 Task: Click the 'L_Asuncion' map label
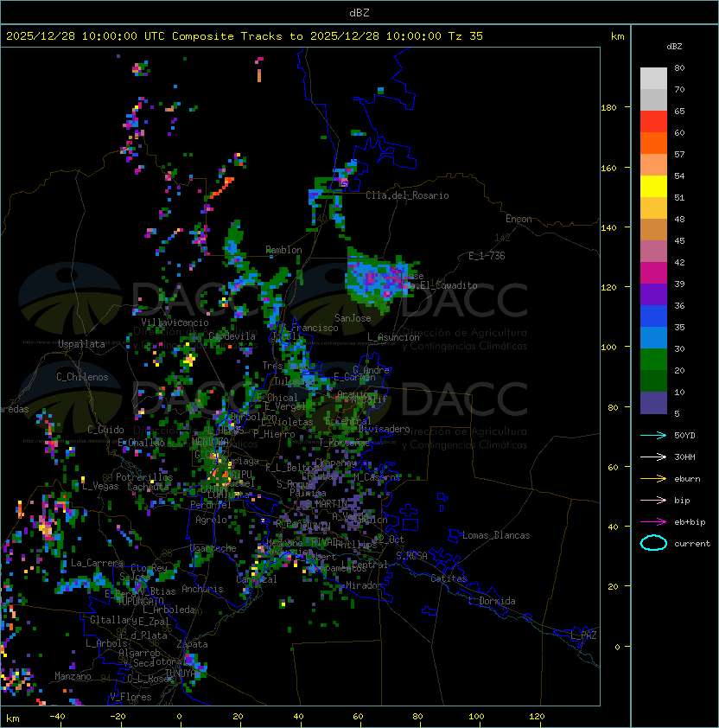click(393, 337)
